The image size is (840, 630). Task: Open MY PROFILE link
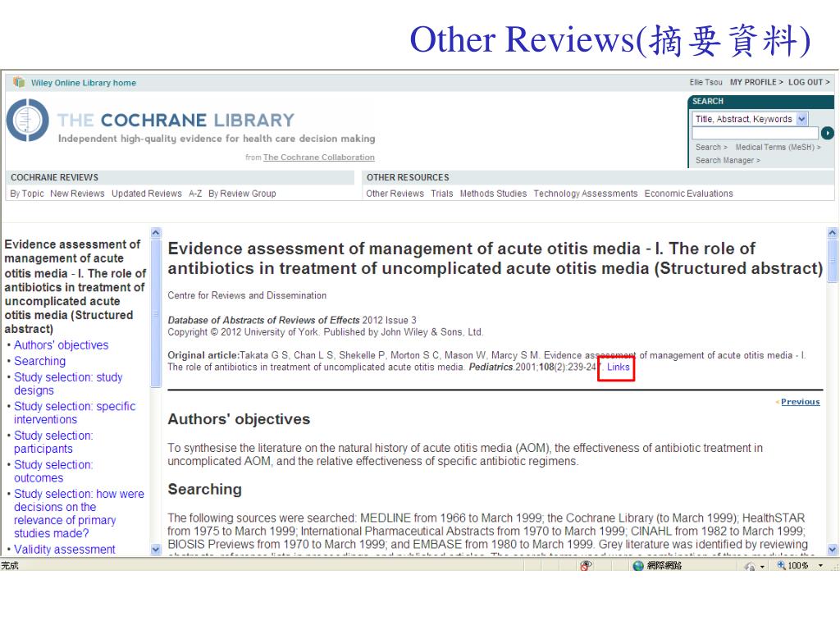pyautogui.click(x=756, y=82)
